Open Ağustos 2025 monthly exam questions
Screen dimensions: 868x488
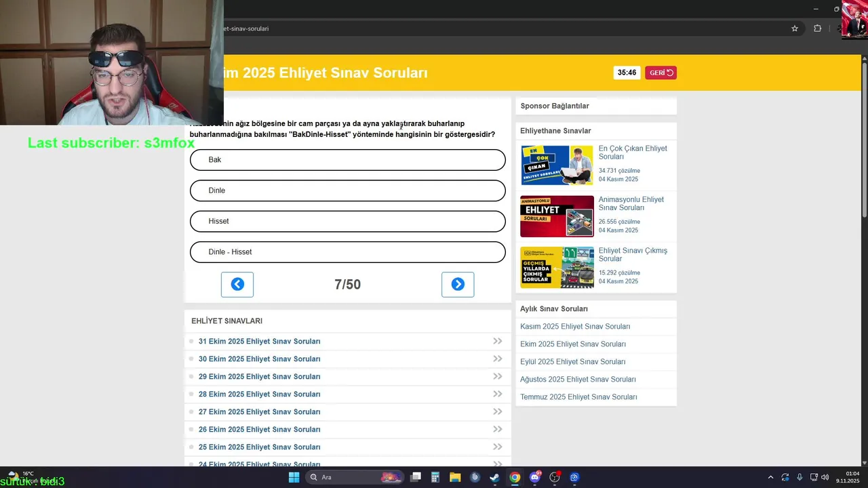pyautogui.click(x=578, y=380)
